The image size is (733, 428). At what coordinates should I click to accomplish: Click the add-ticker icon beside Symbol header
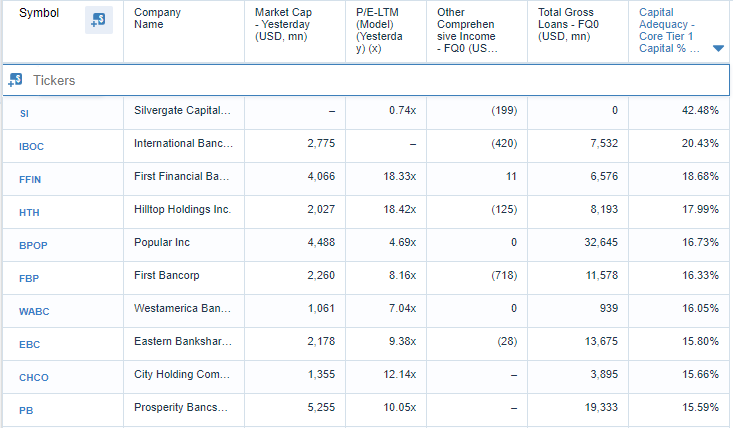pos(98,20)
